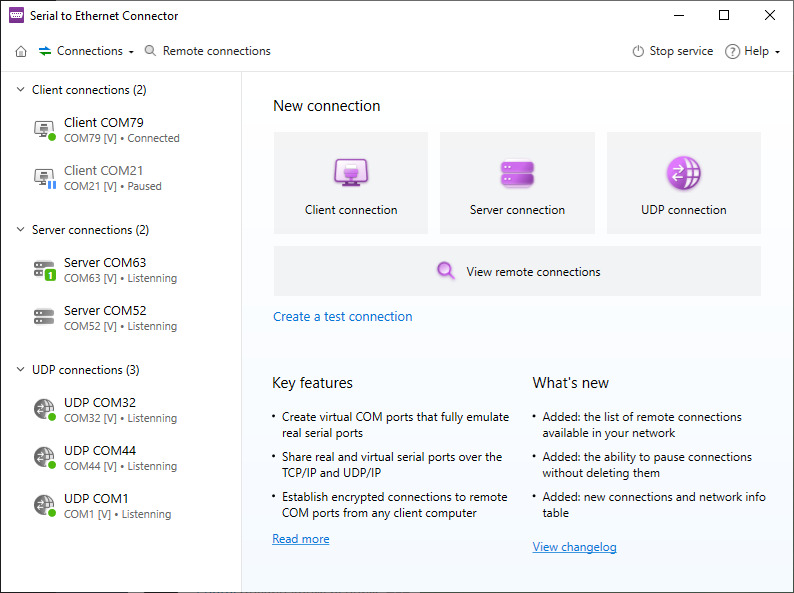Maximize the Serial to Ethernet Connector window
This screenshot has height=593, width=794.
724,15
